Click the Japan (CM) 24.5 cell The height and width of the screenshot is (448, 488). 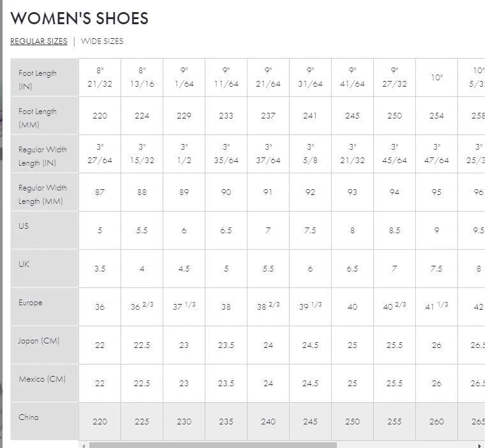click(310, 345)
